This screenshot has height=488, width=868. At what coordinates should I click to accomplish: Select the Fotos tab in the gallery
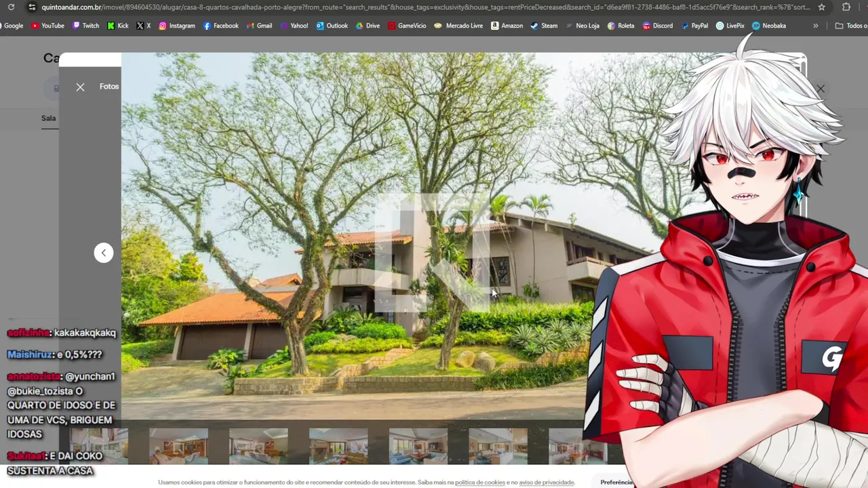(x=109, y=87)
